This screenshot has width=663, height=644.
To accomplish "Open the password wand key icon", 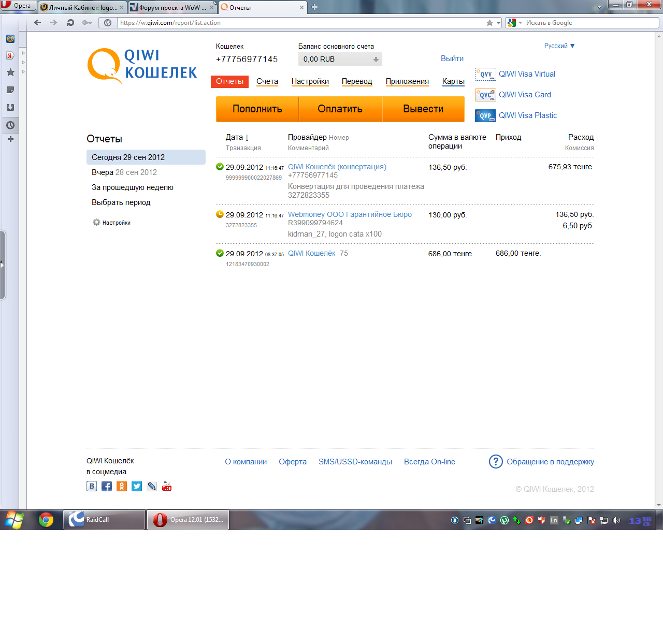I will [x=87, y=23].
